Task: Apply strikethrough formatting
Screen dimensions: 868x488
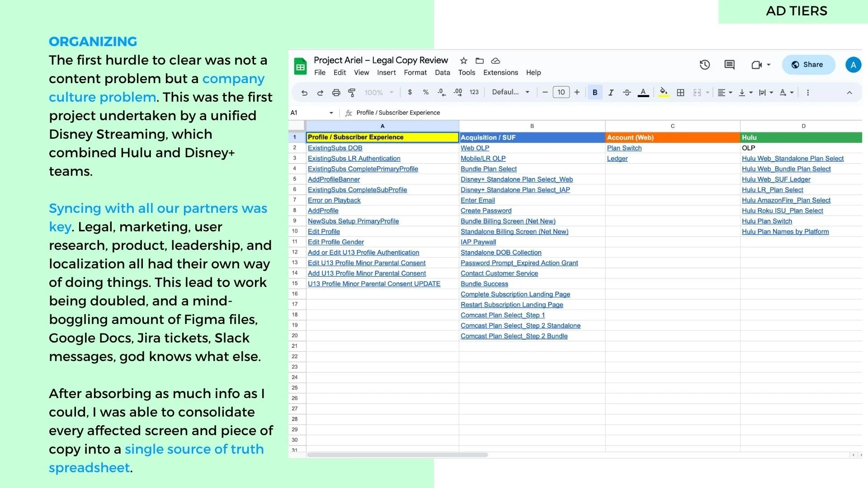Action: [627, 93]
